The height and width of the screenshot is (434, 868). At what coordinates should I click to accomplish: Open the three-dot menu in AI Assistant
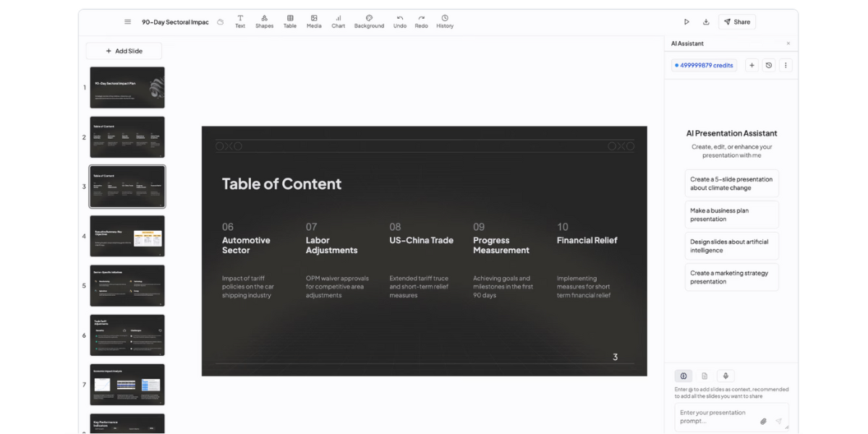pyautogui.click(x=786, y=65)
